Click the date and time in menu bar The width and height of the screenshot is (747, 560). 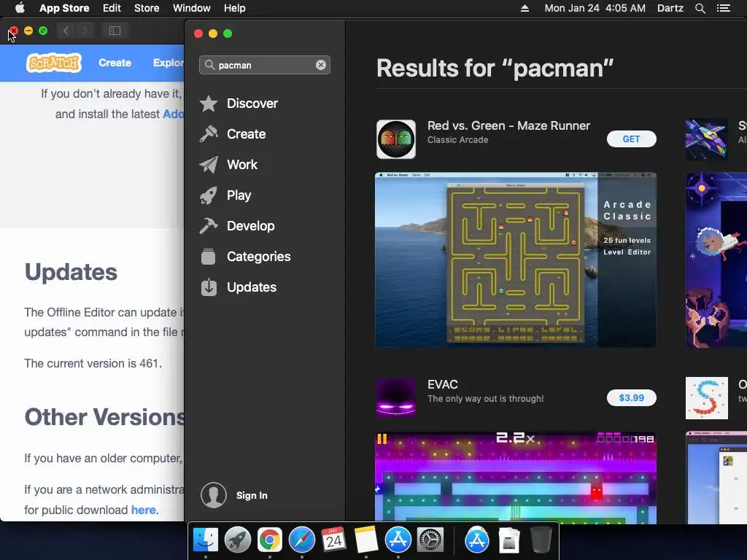(595, 8)
